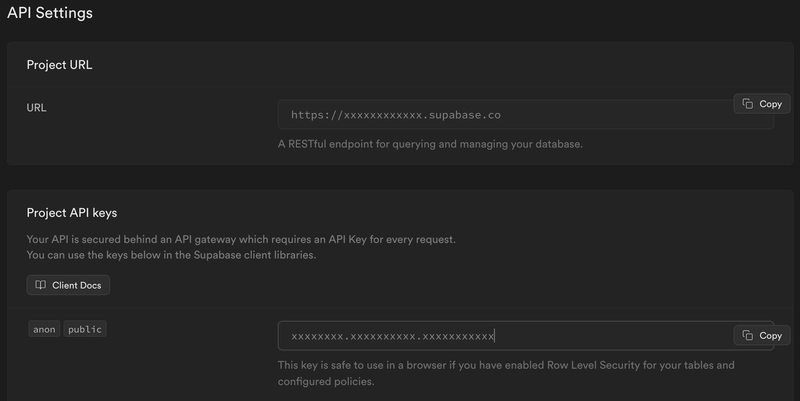Focus the anon public API key field
800x401 pixels.
tap(526, 336)
